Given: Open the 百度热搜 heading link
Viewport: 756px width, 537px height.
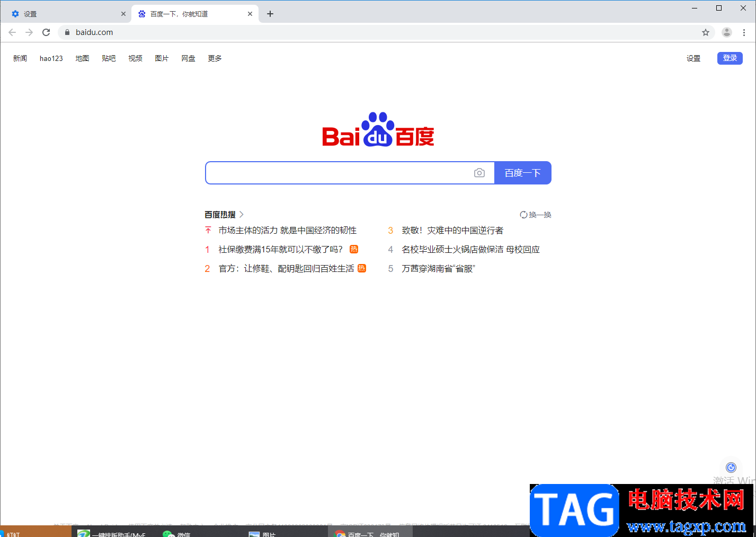Looking at the screenshot, I should point(220,215).
